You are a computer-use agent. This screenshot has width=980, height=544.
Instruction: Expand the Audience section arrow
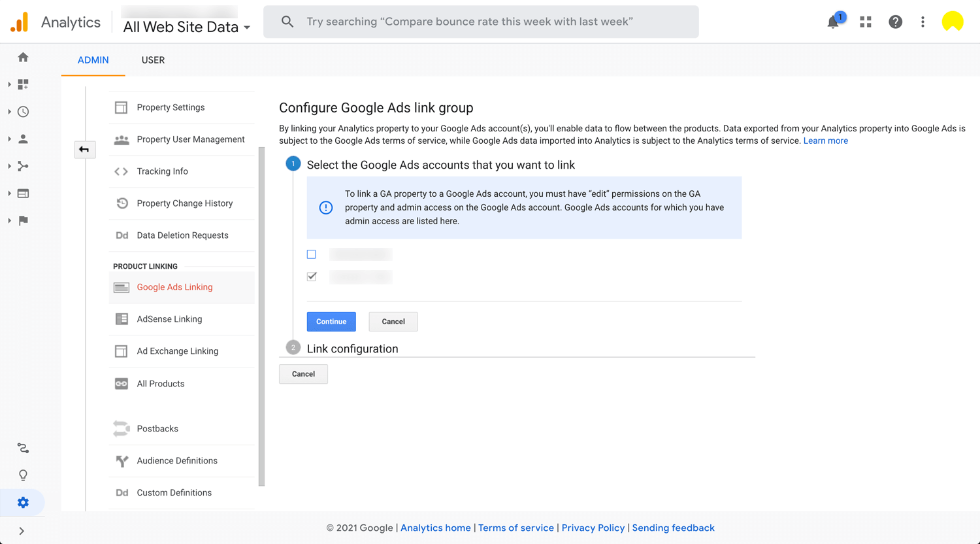[x=9, y=139]
